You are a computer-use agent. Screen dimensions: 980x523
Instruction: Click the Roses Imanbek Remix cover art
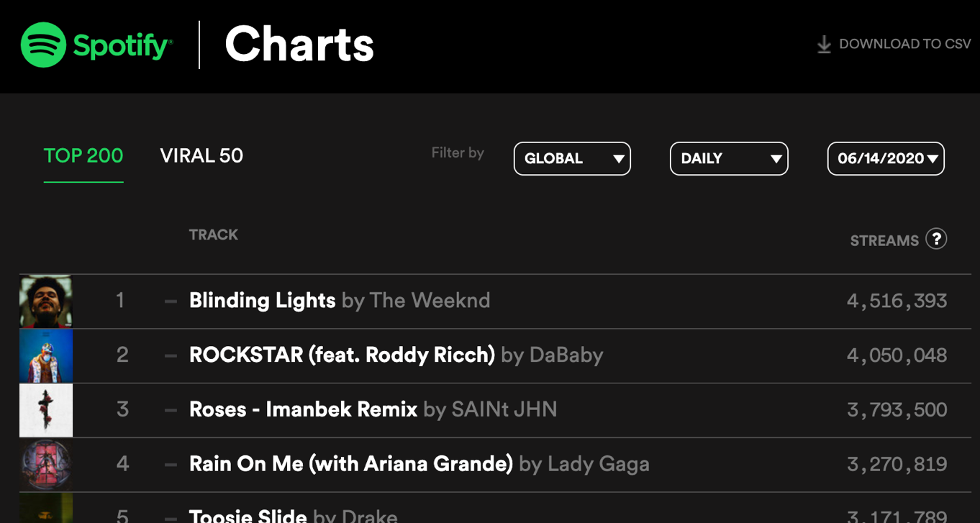pos(46,410)
